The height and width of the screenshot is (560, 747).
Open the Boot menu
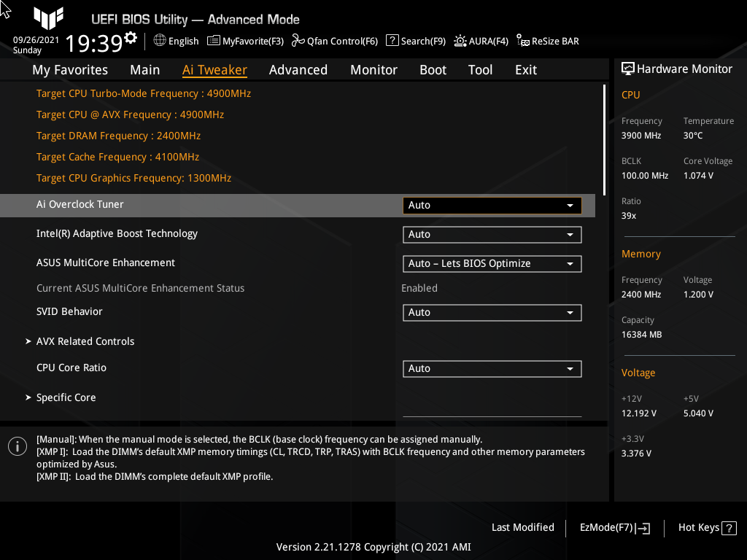pyautogui.click(x=433, y=70)
